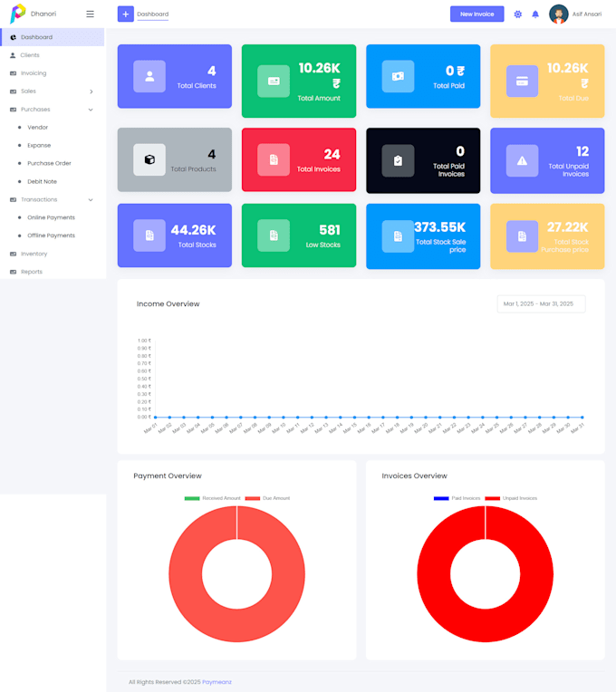
Task: Click the Total Products box icon
Action: click(x=149, y=159)
